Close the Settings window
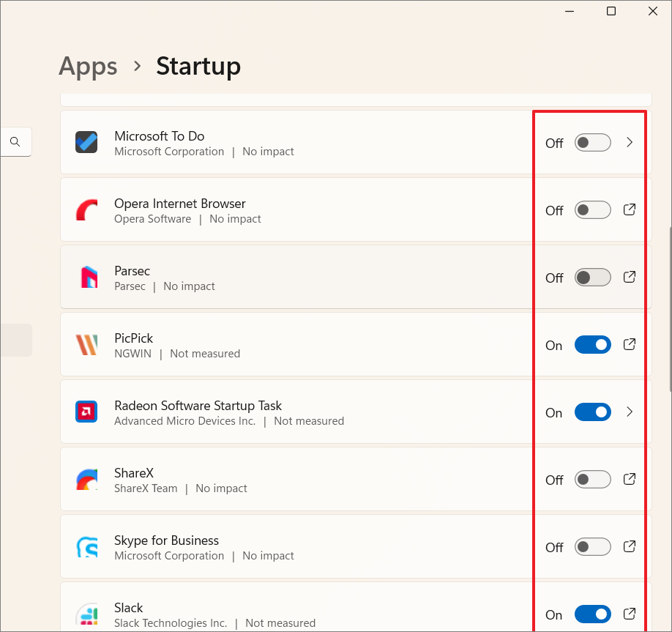This screenshot has width=672, height=632. (653, 11)
